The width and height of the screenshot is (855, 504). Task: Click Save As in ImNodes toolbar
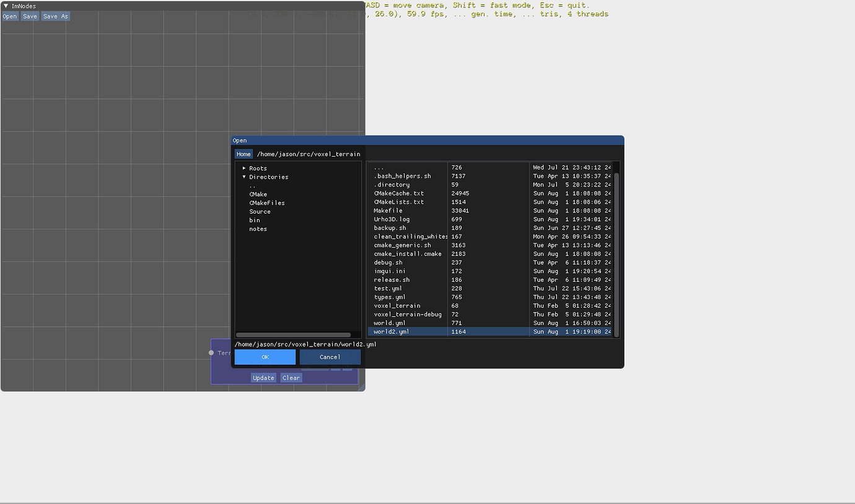55,16
